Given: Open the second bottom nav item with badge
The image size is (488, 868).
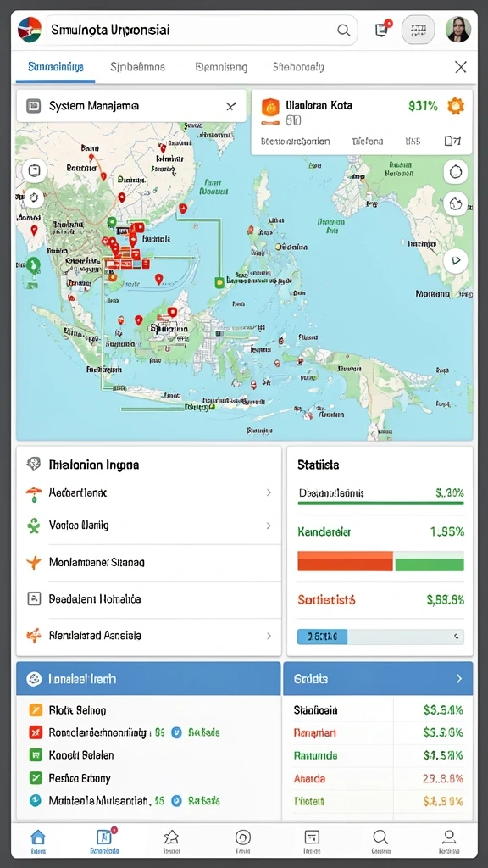Looking at the screenshot, I should click(104, 841).
